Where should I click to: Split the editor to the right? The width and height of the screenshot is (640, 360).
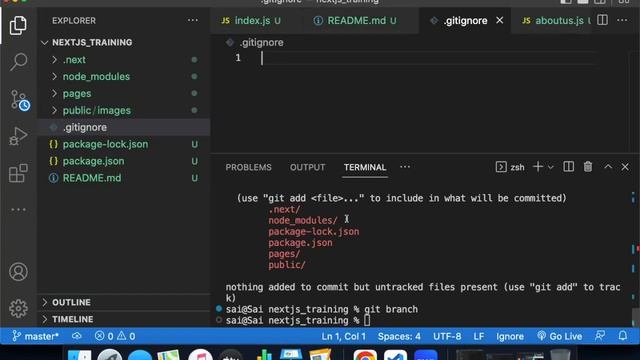[602, 20]
